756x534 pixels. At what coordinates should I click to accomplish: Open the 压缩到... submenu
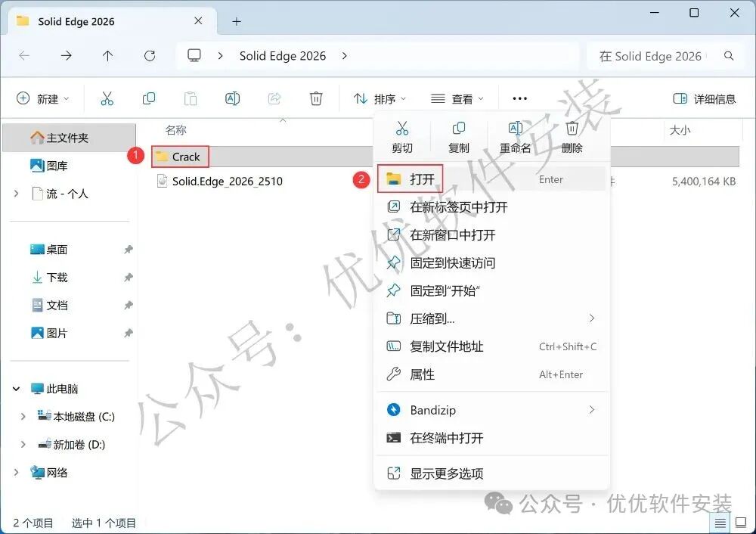click(x=492, y=319)
